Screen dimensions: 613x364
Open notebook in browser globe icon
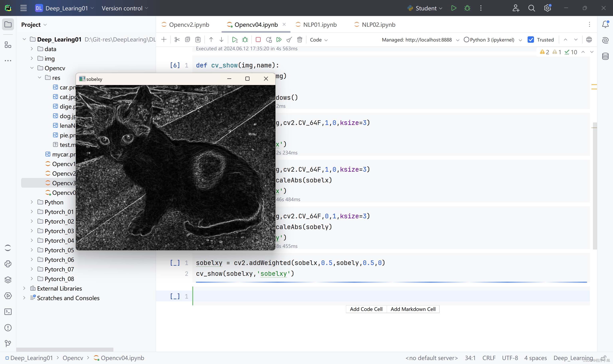click(589, 40)
